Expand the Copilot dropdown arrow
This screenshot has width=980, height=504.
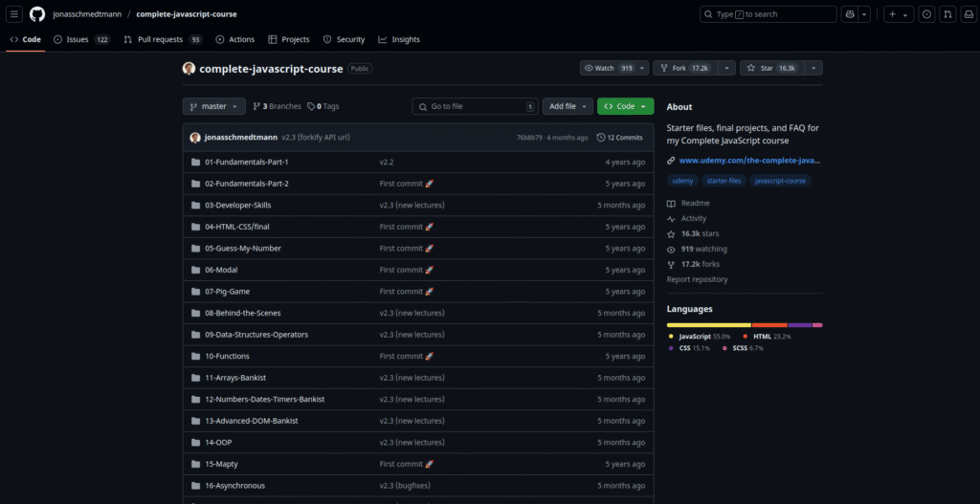pyautogui.click(x=864, y=13)
